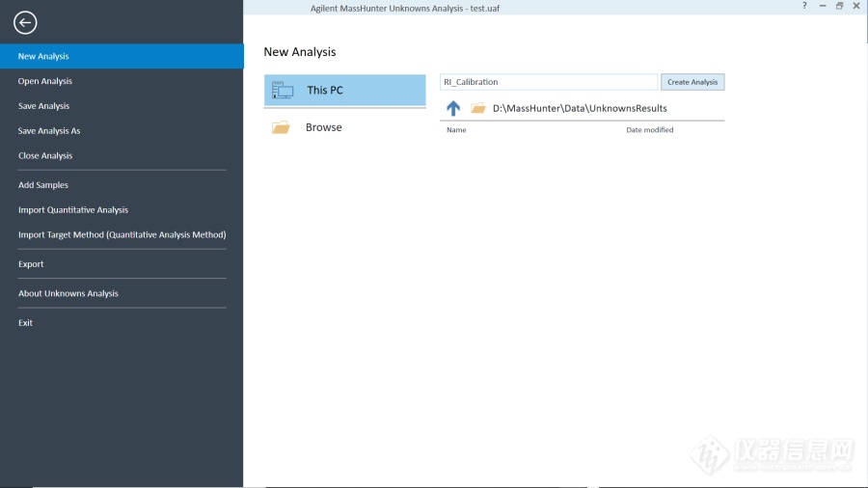
Task: Open help via the question mark icon
Action: (x=804, y=6)
